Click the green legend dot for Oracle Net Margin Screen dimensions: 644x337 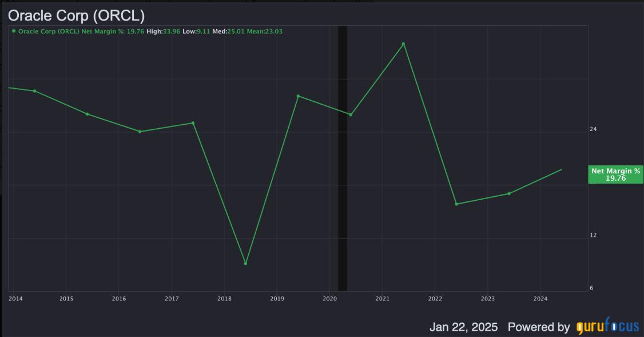pyautogui.click(x=14, y=31)
